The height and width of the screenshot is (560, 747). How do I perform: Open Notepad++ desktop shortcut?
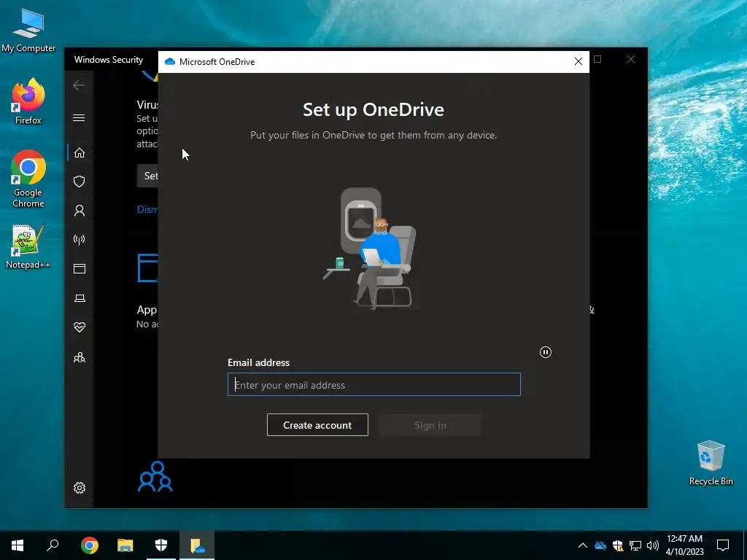(x=28, y=246)
